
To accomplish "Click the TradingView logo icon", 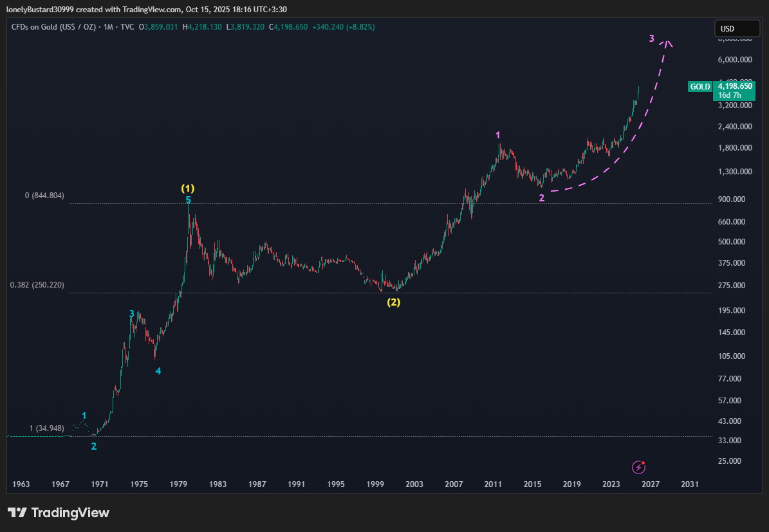I will tap(17, 513).
